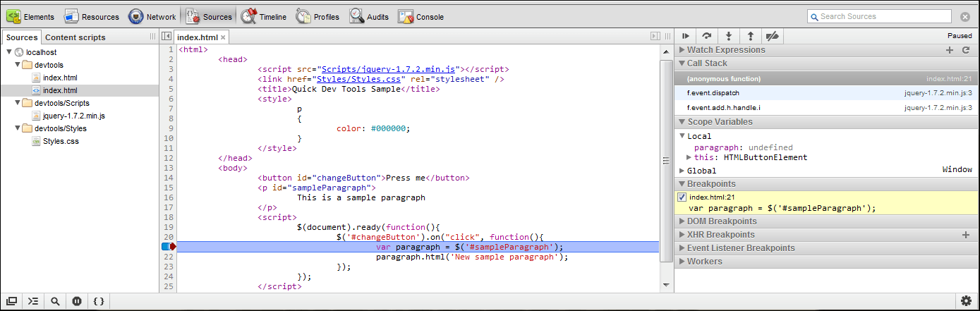Screen dimensions: 980x311
Task: Deactivate all breakpoints
Action: coord(773,36)
